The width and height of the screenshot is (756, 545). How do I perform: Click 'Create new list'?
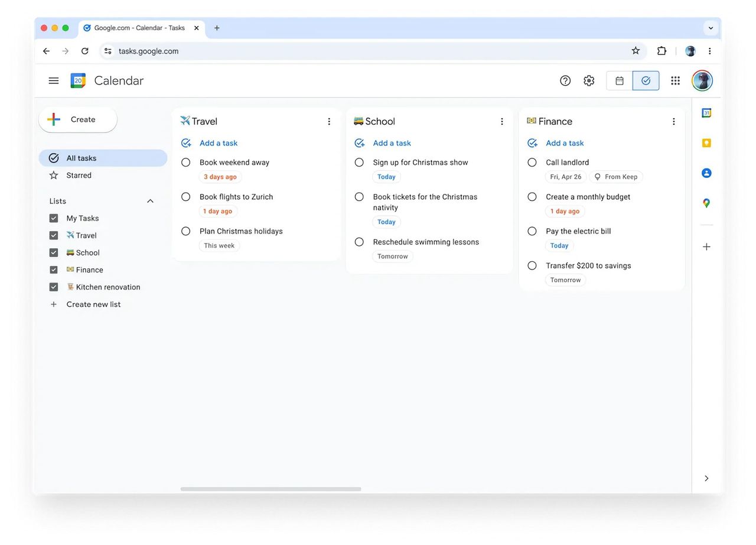click(x=93, y=304)
